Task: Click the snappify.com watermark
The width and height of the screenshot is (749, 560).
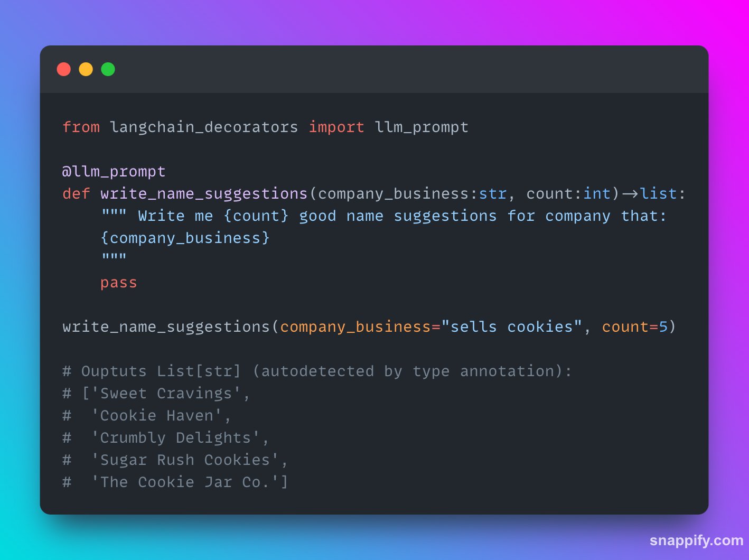Action: click(696, 540)
